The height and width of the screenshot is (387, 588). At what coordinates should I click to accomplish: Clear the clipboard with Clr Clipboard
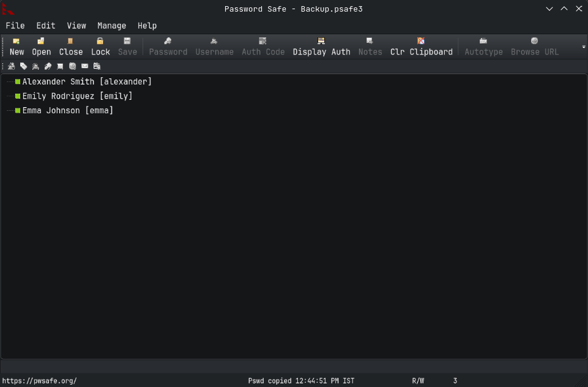[x=421, y=47]
